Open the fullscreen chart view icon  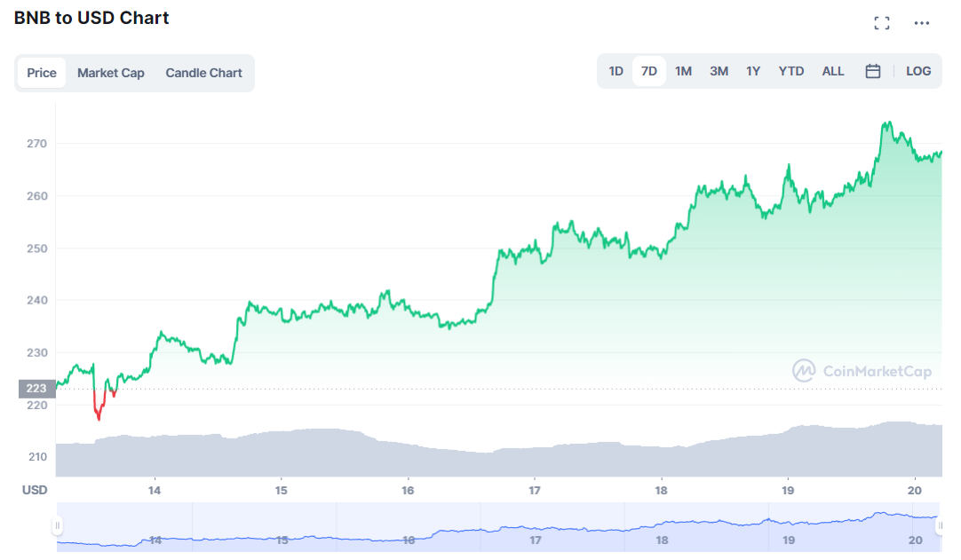881,23
